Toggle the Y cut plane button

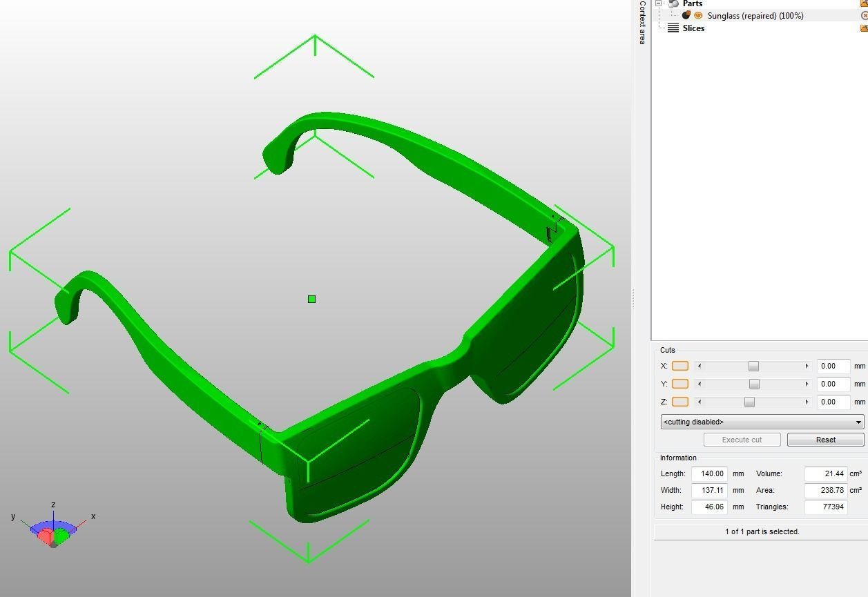click(680, 384)
